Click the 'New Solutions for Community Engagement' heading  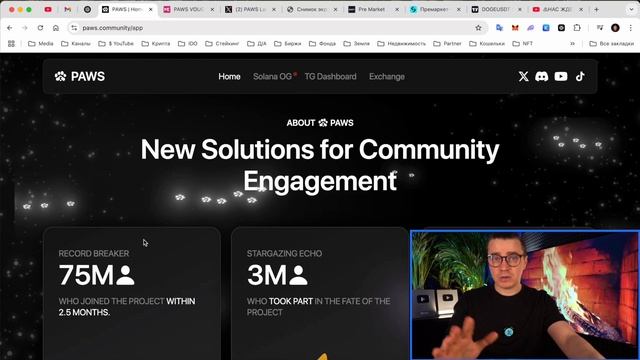click(320, 165)
